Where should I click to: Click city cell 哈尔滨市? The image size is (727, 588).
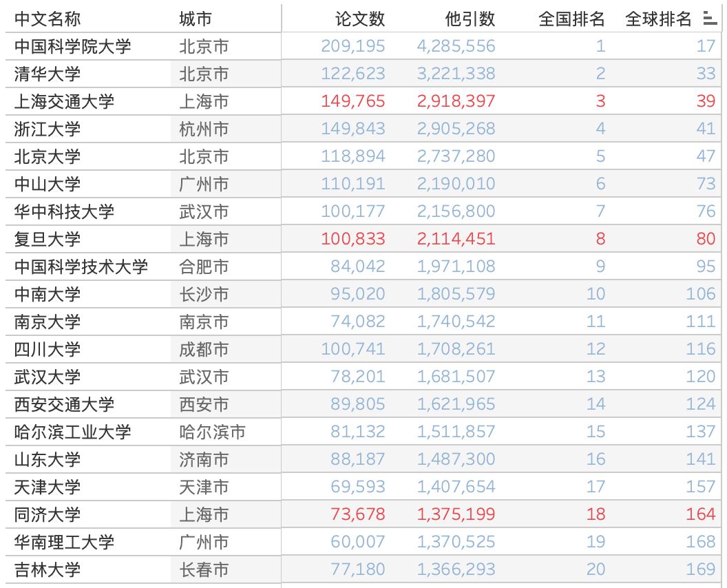212,432
